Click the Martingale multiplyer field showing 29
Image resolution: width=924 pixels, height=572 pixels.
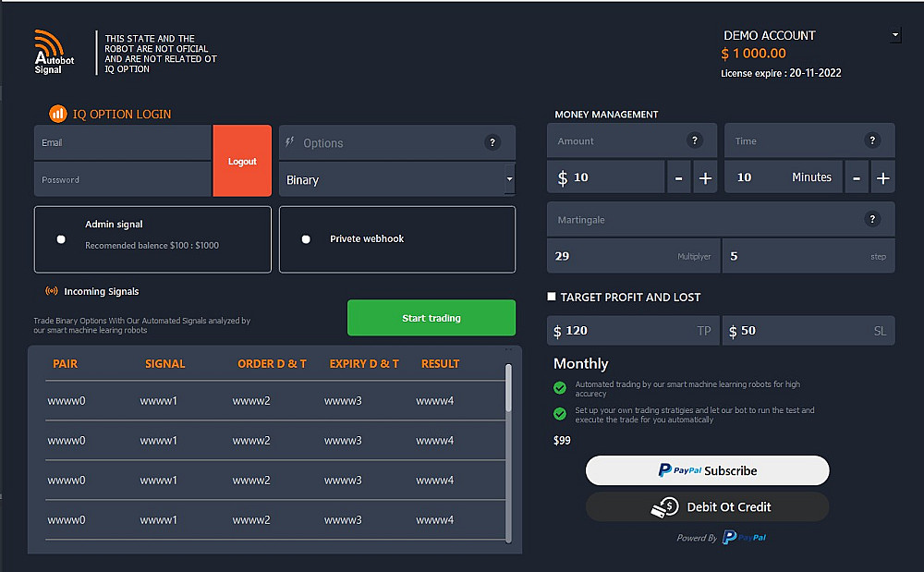(634, 256)
